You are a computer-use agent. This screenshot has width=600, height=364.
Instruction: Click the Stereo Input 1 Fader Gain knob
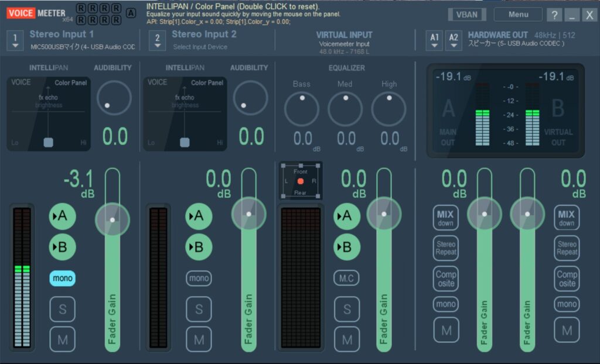pos(112,219)
